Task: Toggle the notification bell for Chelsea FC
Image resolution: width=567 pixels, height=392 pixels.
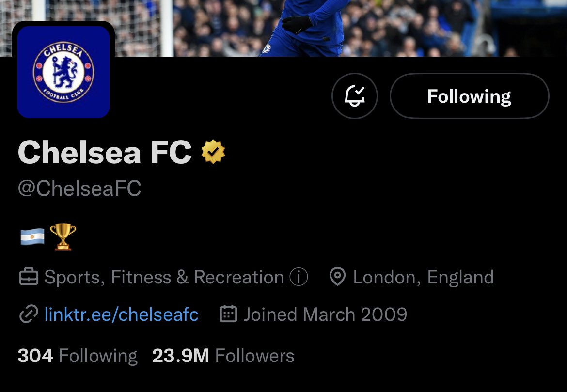Action: coord(354,96)
